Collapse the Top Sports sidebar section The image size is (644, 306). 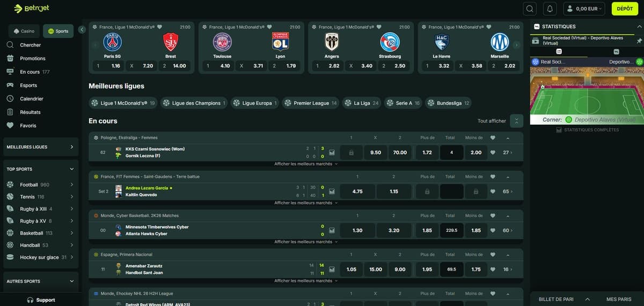coord(41,169)
